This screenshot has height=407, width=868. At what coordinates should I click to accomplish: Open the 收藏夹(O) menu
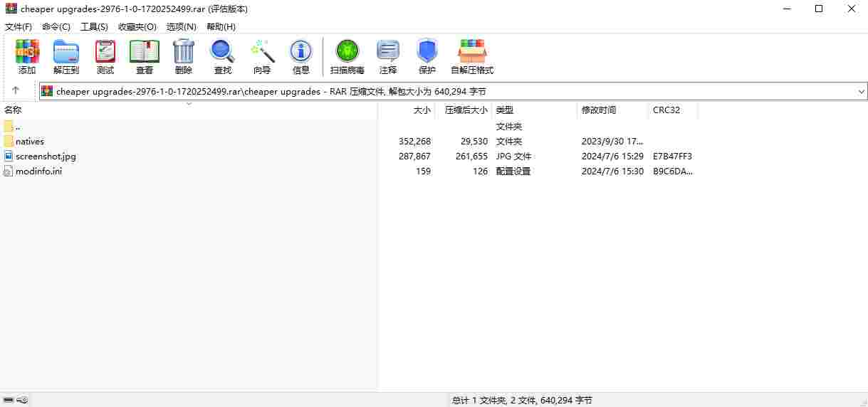tap(137, 26)
